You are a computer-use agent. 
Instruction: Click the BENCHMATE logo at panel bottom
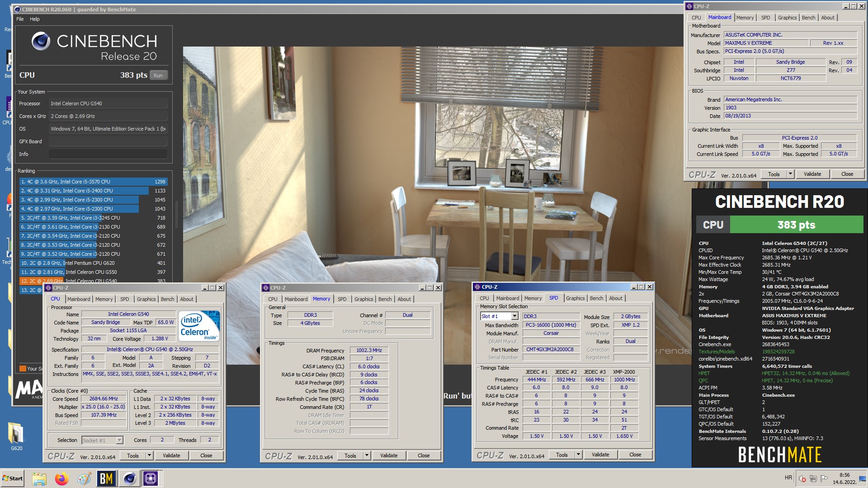[779, 455]
